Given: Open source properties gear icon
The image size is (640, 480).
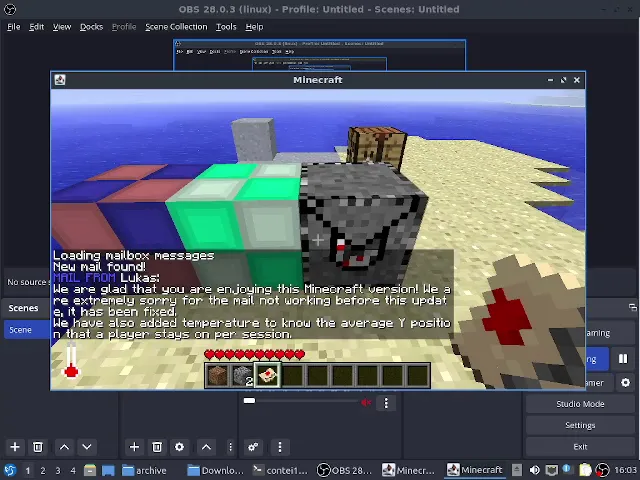Looking at the screenshot, I should 179,447.
